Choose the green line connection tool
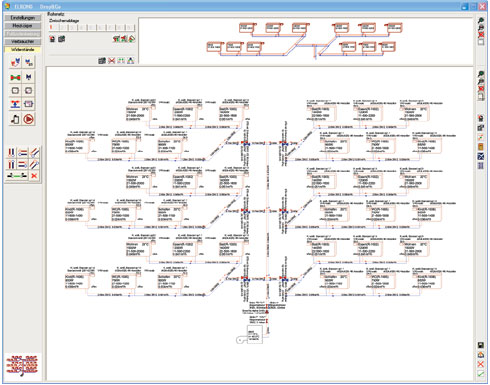This screenshot has height=385, width=490. coord(17,176)
